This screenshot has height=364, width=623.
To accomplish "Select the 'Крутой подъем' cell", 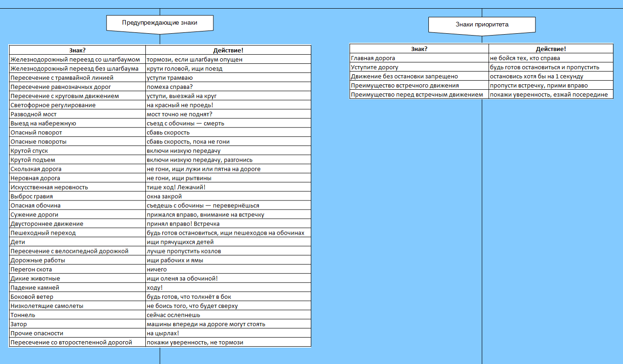I will tap(77, 159).
